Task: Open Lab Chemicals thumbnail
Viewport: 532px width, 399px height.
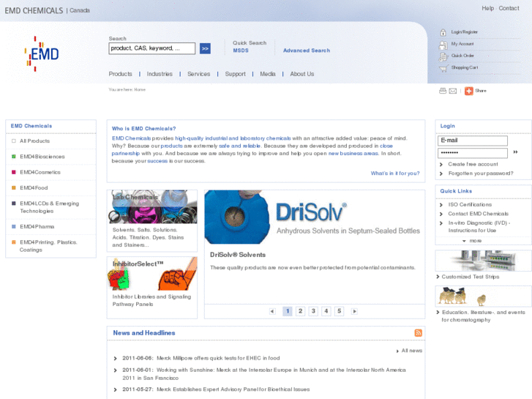Action: (152, 206)
